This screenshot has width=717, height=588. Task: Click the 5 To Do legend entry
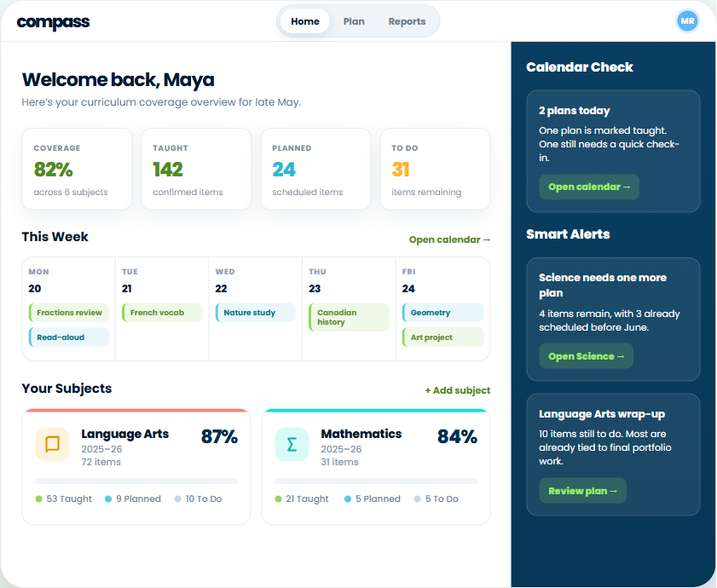point(437,499)
